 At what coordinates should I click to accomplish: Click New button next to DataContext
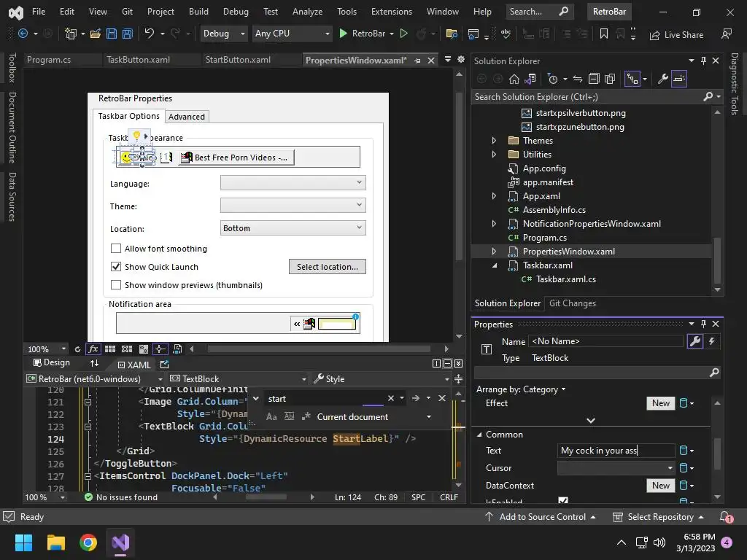[x=661, y=485]
